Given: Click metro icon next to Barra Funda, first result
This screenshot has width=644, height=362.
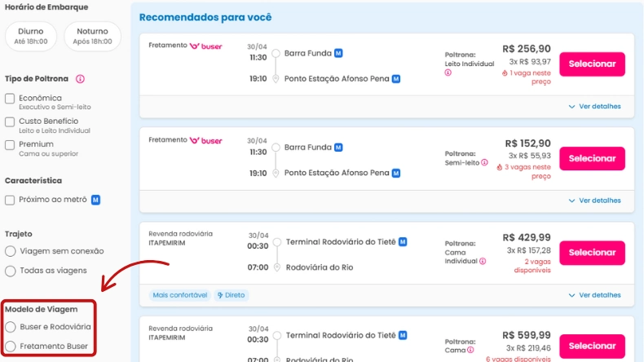Looking at the screenshot, I should 338,53.
